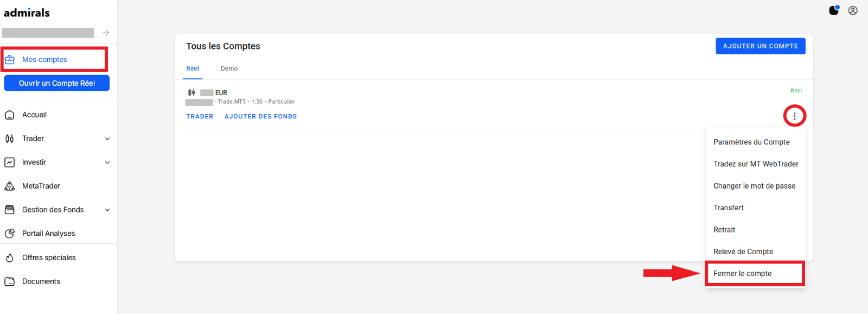
Task: Click the AJOUTER DES FONDS link
Action: [260, 116]
